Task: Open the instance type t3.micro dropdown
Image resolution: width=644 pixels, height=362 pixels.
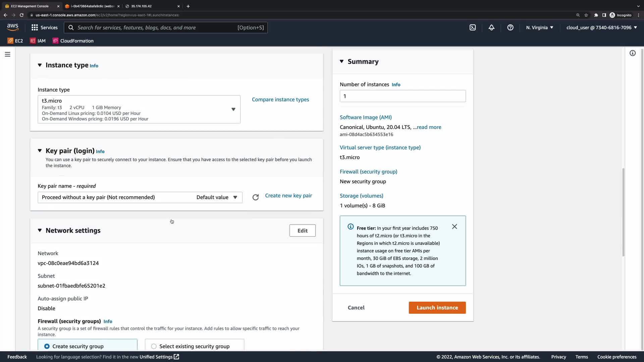Action: pos(139,109)
